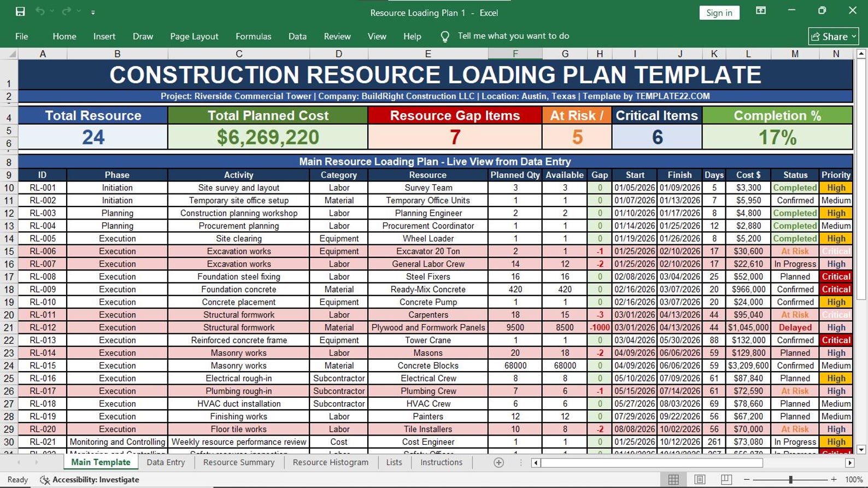Open the Redo history dropdown arrow

point(79,11)
